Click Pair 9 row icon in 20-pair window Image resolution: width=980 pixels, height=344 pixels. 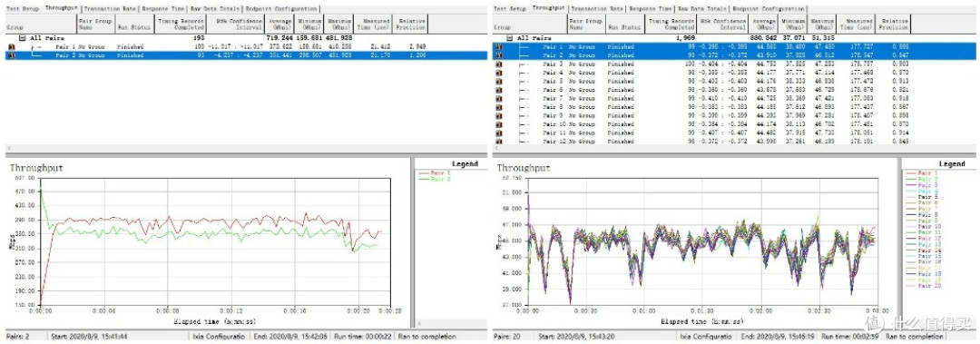tap(499, 115)
